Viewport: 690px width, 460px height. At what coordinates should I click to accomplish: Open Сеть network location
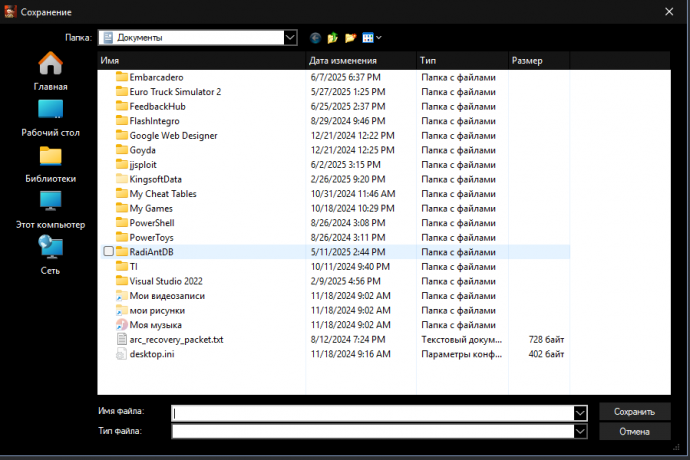(50, 255)
